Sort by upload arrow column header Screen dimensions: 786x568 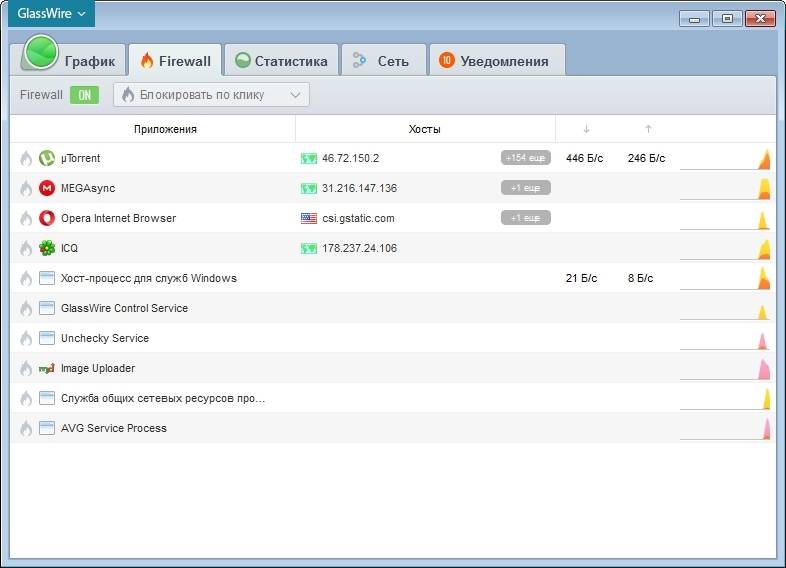(648, 129)
